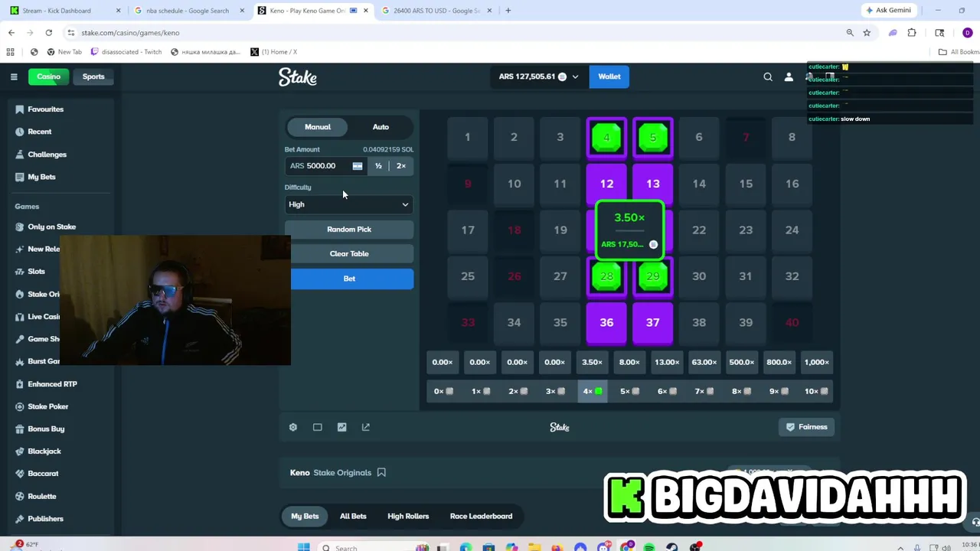The image size is (980, 551).
Task: Select keno number 22
Action: tap(699, 230)
